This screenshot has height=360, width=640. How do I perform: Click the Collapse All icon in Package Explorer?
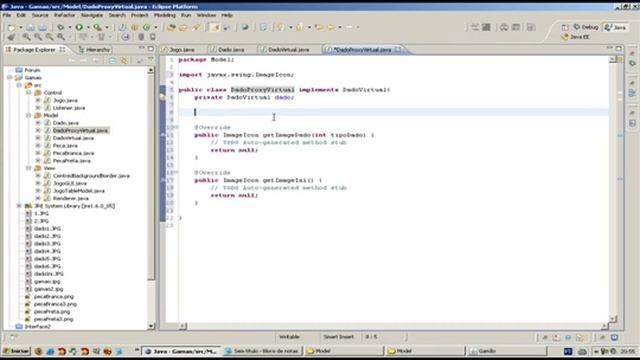coord(112,60)
